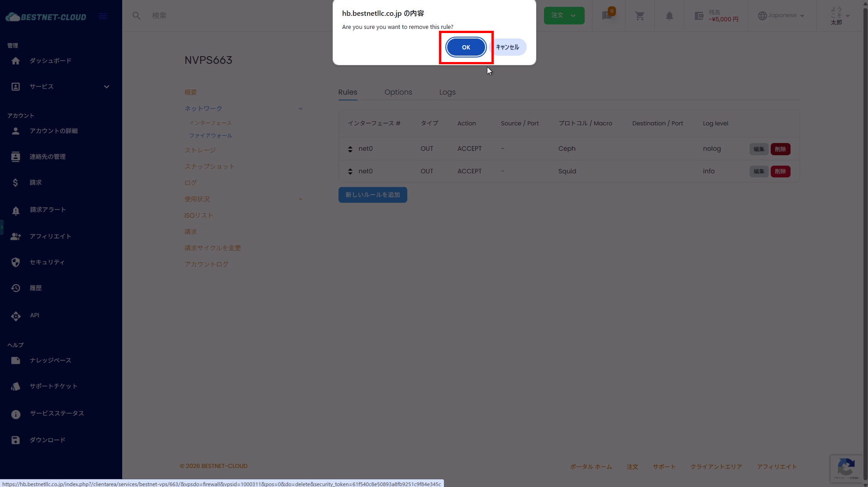The image size is (868, 487).
Task: Expand the services sidebar chevron
Action: (106, 87)
